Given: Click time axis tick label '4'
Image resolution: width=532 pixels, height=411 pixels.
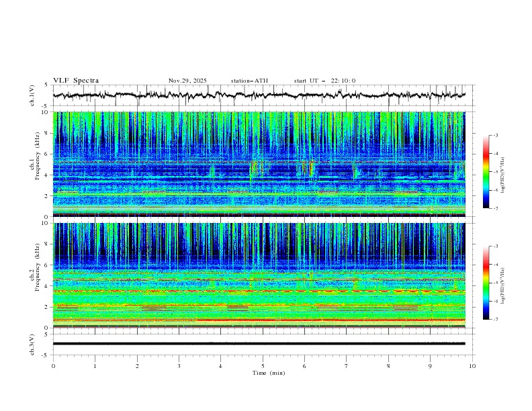Looking at the screenshot, I should tap(221, 366).
